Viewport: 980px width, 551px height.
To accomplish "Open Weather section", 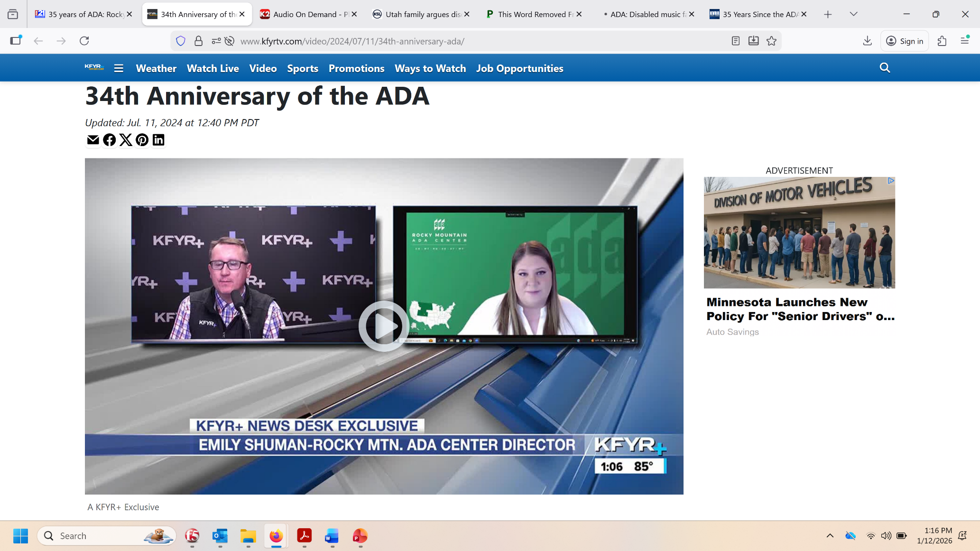I will point(156,68).
